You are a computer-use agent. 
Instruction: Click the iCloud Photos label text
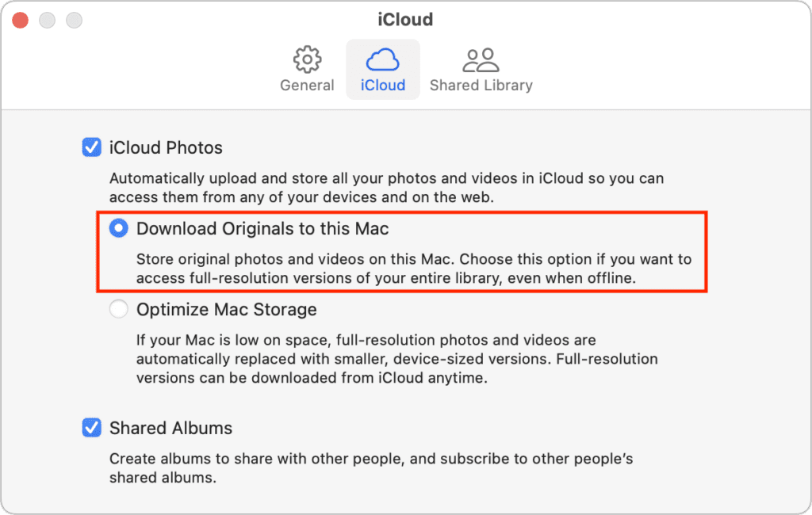(x=166, y=147)
